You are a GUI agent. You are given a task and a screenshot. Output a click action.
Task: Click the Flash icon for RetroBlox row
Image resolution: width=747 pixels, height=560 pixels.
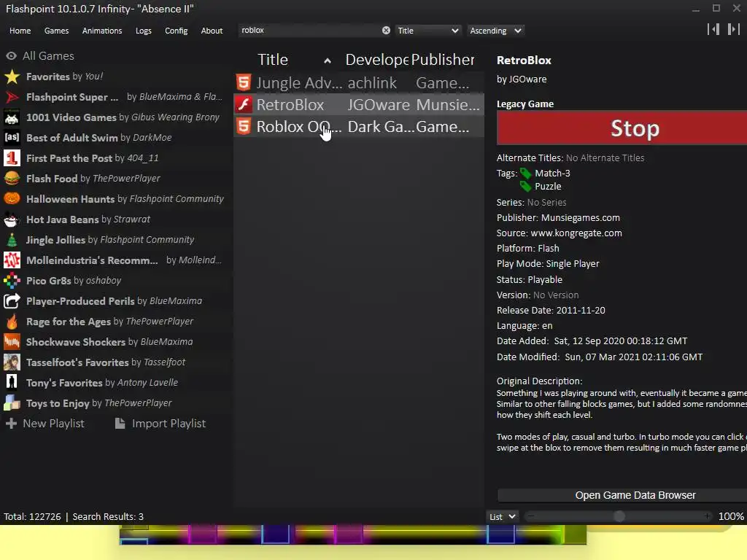point(244,105)
